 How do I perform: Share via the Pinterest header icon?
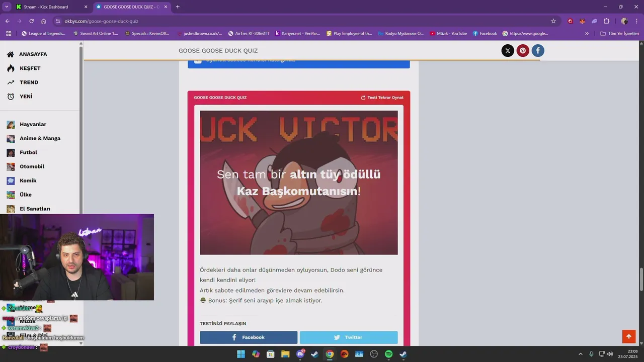click(523, 50)
